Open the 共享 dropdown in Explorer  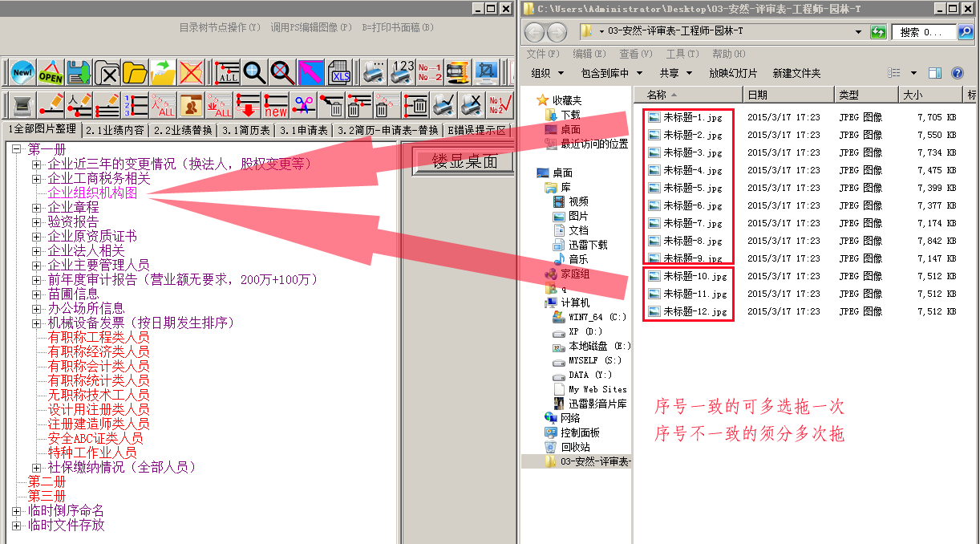click(x=674, y=73)
